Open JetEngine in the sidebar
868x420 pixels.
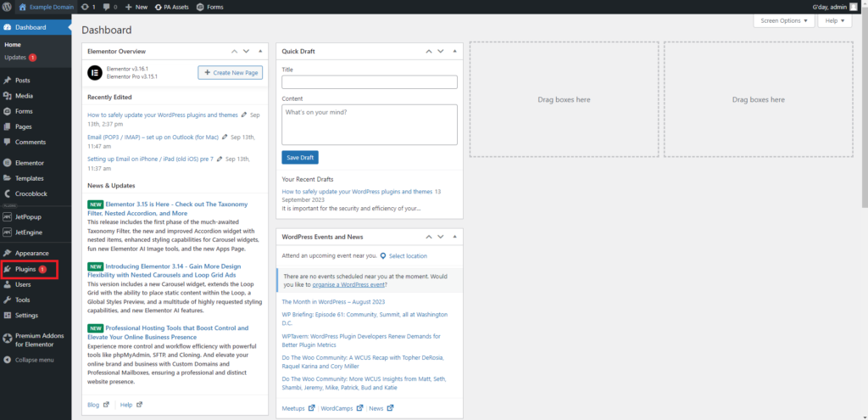click(36, 232)
